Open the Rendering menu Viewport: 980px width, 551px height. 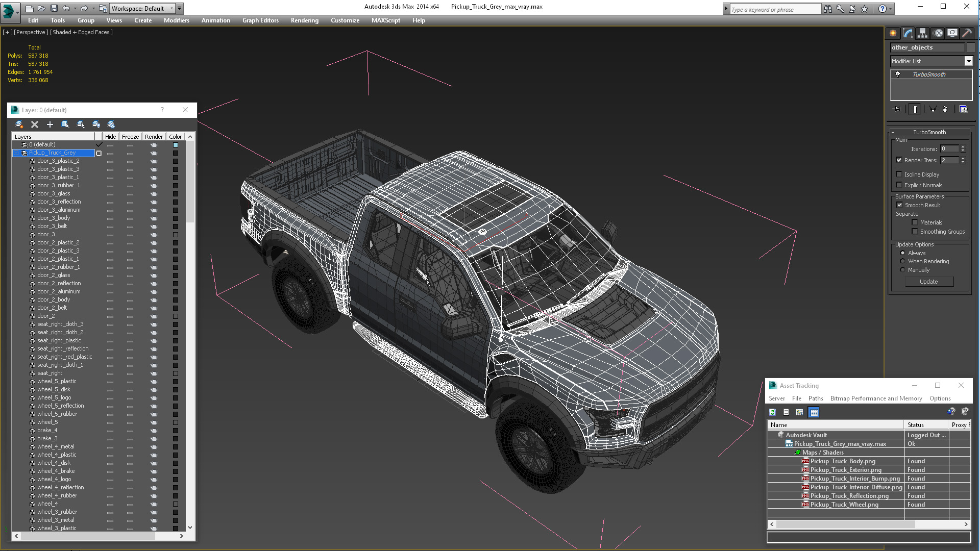coord(305,20)
